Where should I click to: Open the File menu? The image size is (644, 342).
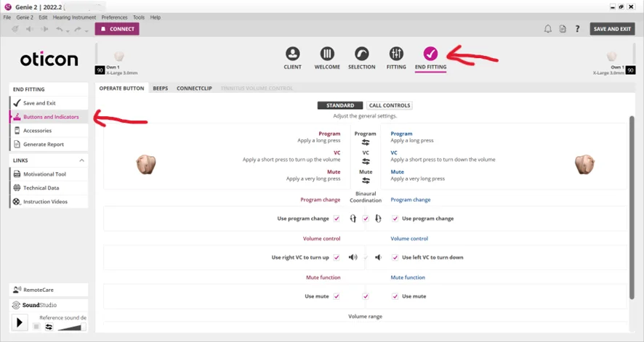[7, 17]
